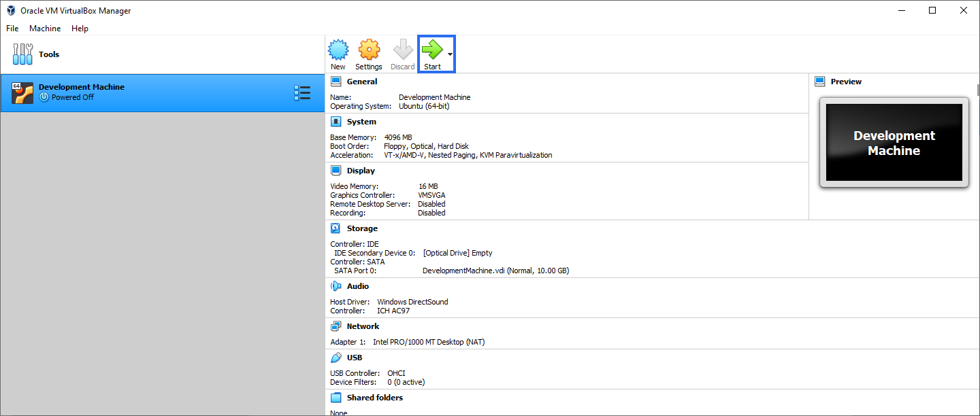The height and width of the screenshot is (416, 980).
Task: Click the 'OHCI' USB controller value
Action: point(396,373)
